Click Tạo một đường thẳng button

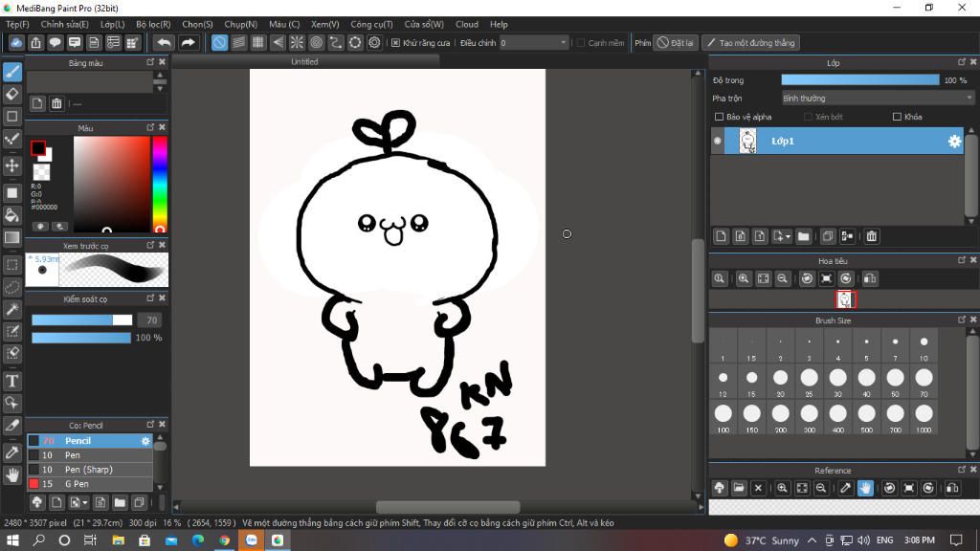750,42
